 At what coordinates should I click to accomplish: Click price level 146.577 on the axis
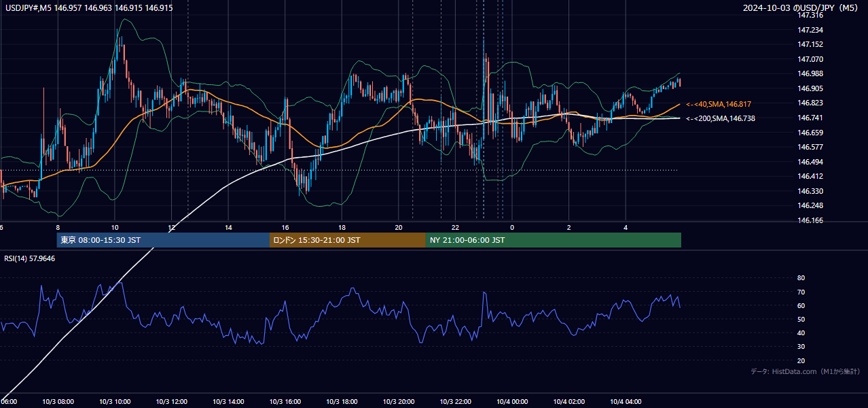coord(810,147)
